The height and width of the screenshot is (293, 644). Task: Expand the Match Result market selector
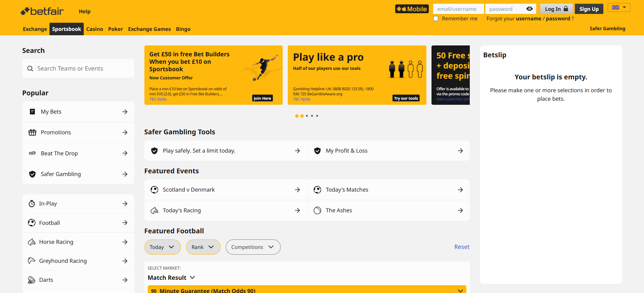tap(171, 278)
